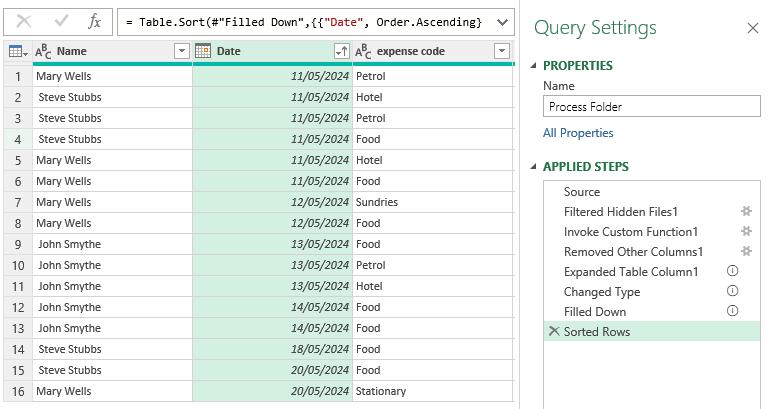The width and height of the screenshot is (777, 409).
Task: Select the Expanded Table Column1 step
Action: point(652,272)
